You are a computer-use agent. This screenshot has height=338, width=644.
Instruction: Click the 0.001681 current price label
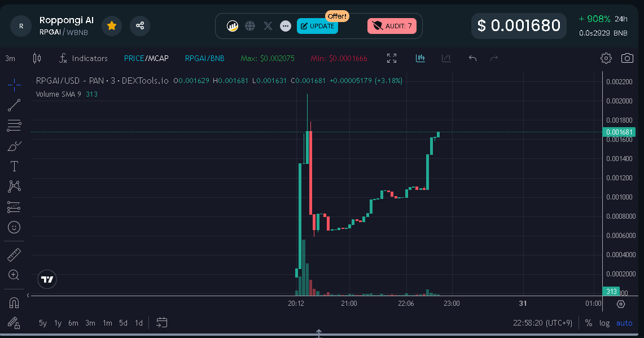(x=619, y=132)
